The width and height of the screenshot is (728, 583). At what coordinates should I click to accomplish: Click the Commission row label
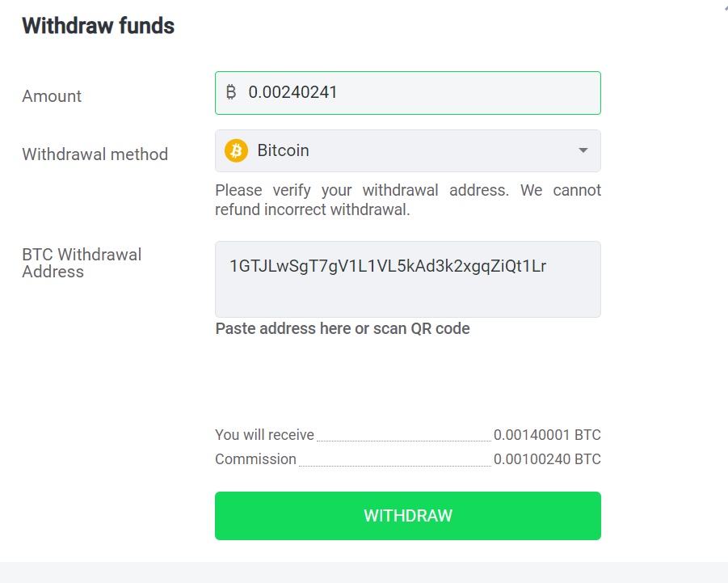[255, 459]
